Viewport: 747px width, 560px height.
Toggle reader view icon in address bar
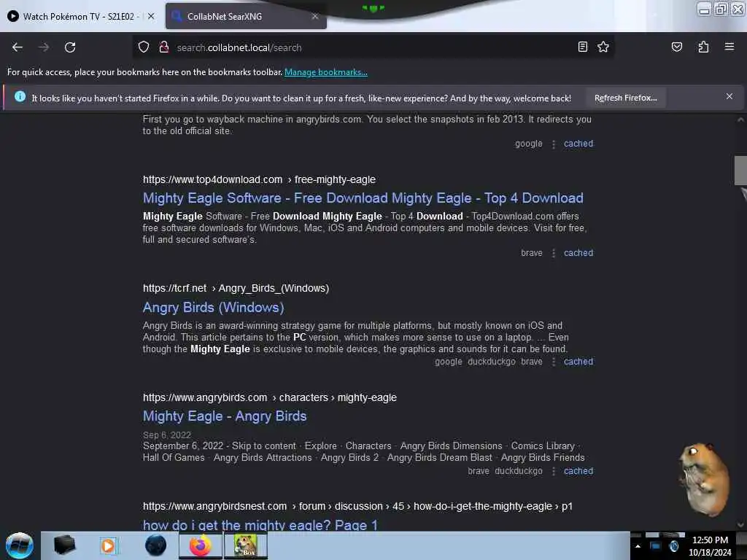pos(583,47)
